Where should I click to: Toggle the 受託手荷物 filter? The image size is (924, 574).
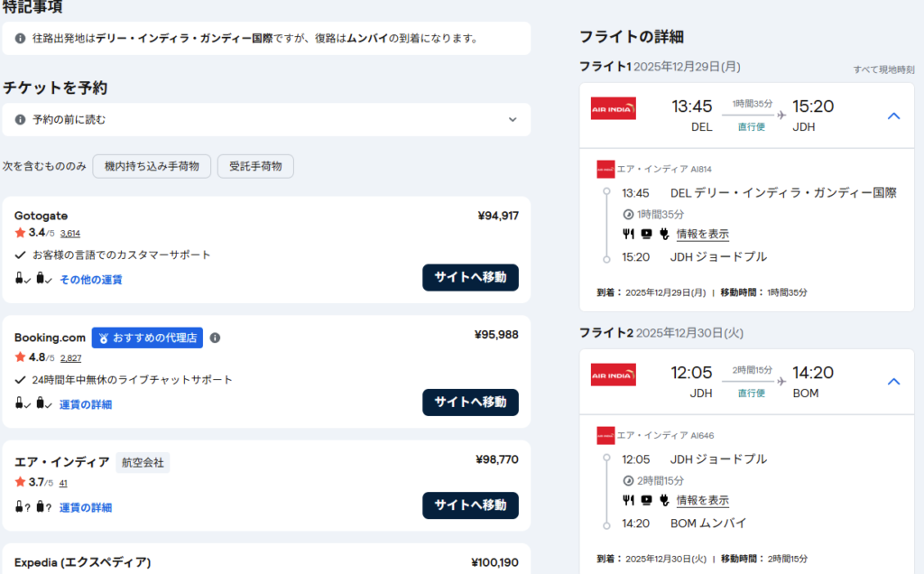click(x=255, y=166)
